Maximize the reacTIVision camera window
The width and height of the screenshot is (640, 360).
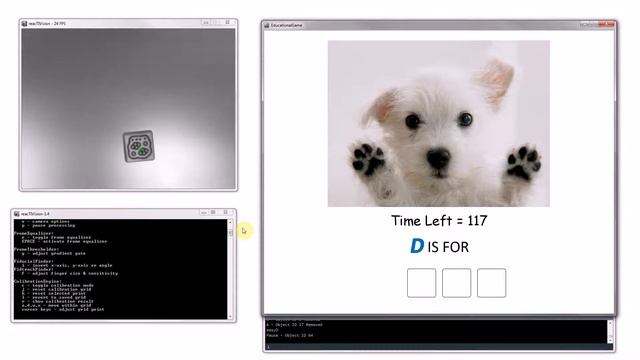pyautogui.click(x=216, y=22)
